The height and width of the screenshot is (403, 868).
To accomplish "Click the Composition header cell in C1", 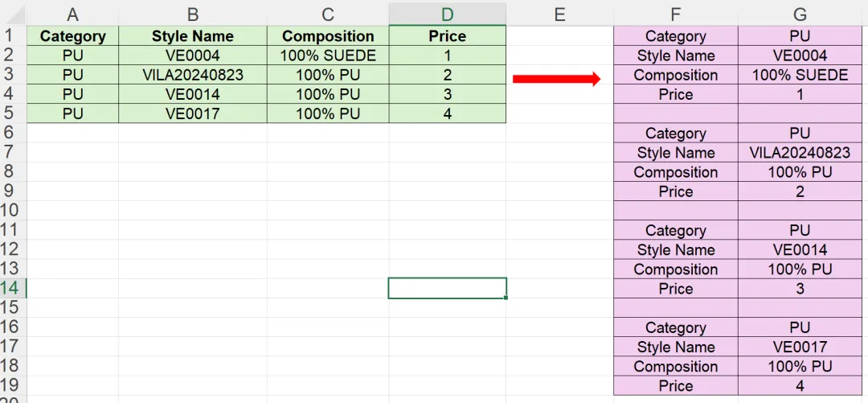I will tap(328, 36).
